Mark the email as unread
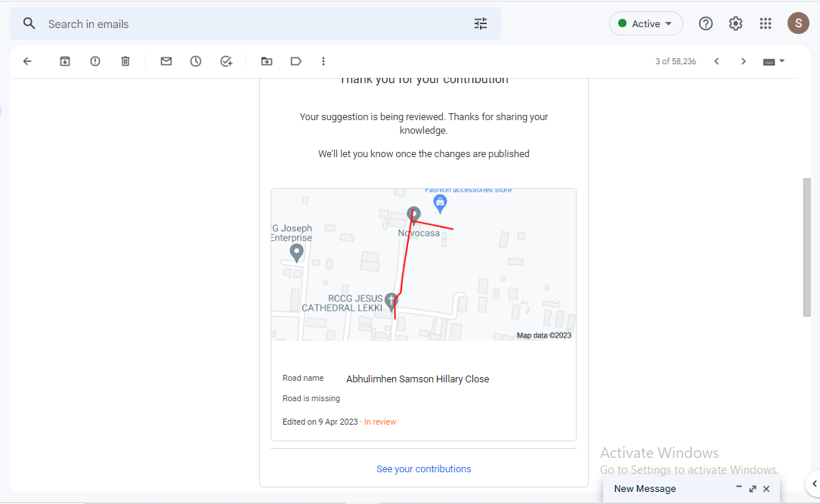This screenshot has height=504, width=820. pos(166,61)
